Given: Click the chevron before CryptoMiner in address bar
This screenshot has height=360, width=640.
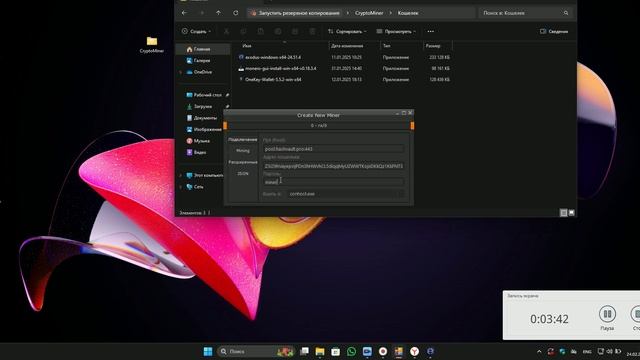Looking at the screenshot, I should coord(347,13).
